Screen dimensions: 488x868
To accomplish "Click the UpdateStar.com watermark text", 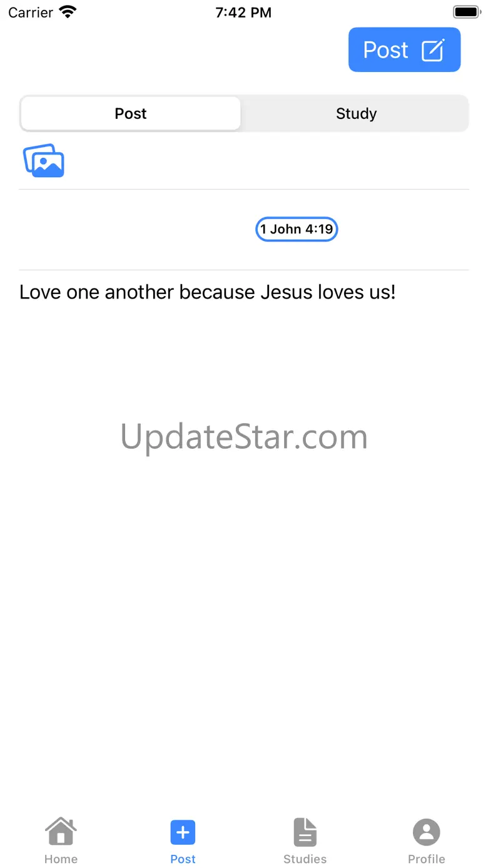I will click(x=244, y=437).
